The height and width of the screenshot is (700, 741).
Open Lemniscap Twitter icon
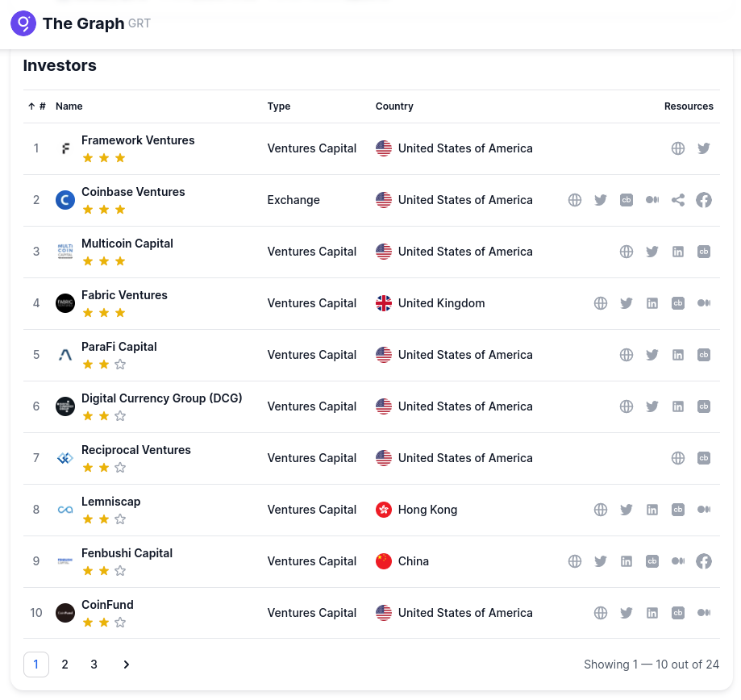pyautogui.click(x=627, y=510)
